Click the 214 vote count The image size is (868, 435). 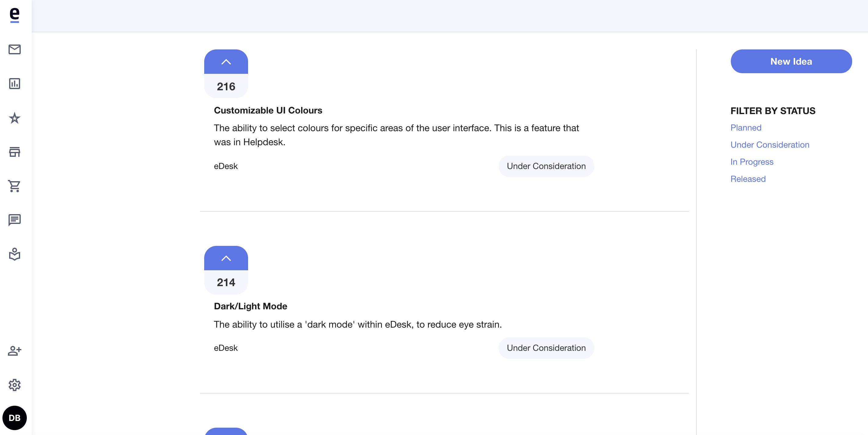click(x=226, y=282)
